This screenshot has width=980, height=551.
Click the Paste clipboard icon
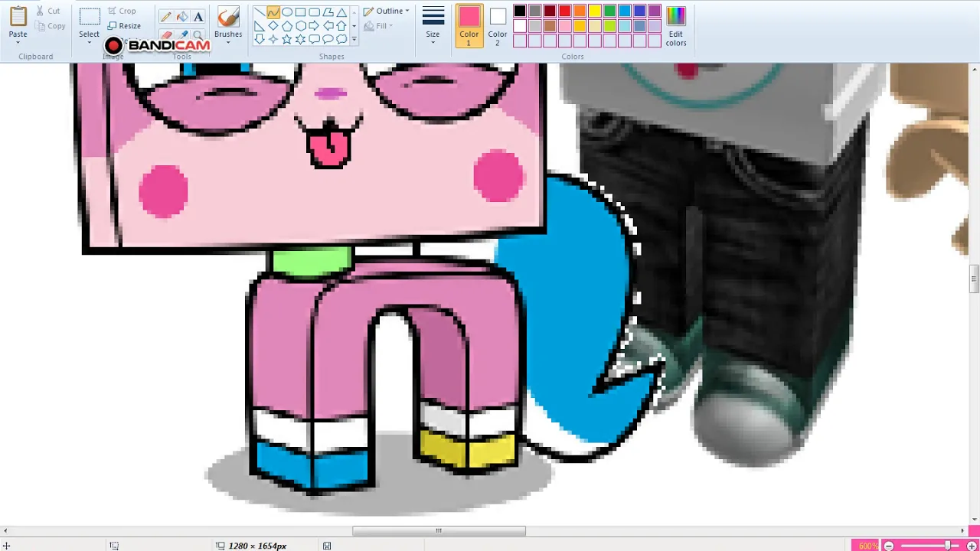point(18,17)
